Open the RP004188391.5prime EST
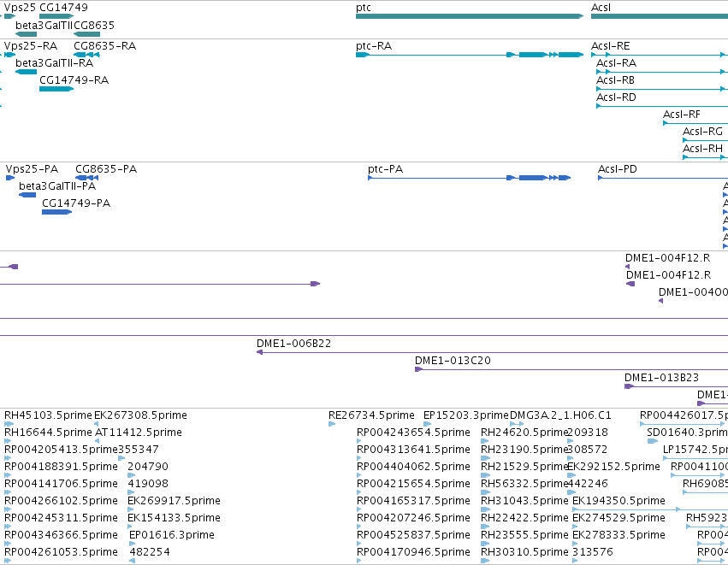Image resolution: width=728 pixels, height=565 pixels. pos(61,467)
